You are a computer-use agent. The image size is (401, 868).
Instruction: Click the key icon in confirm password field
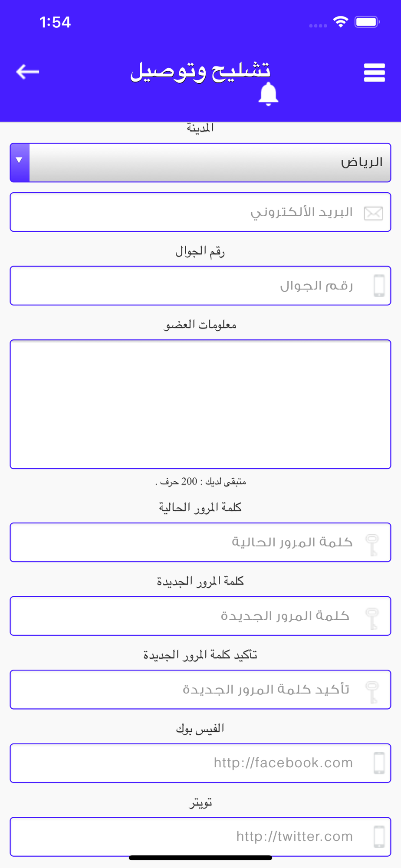click(372, 692)
